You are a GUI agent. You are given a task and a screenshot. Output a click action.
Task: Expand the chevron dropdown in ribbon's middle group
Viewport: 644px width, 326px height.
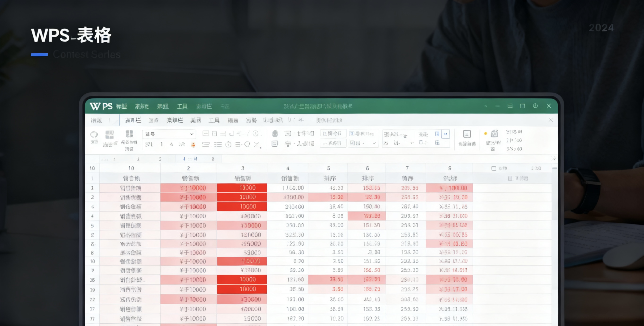point(374,143)
